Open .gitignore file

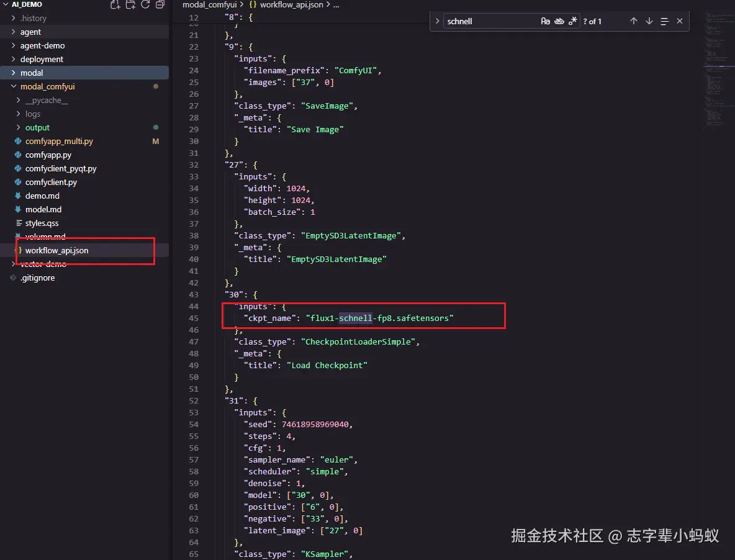coord(37,278)
